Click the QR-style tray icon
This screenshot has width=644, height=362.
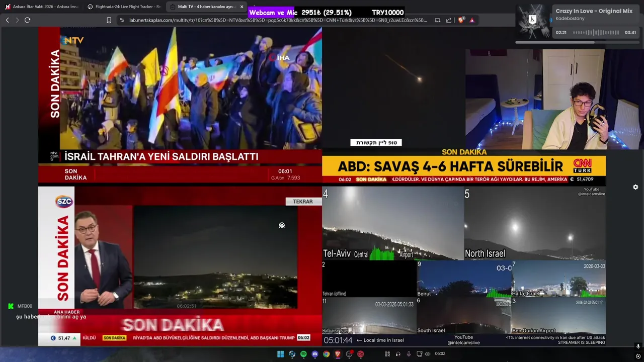pos(387,354)
